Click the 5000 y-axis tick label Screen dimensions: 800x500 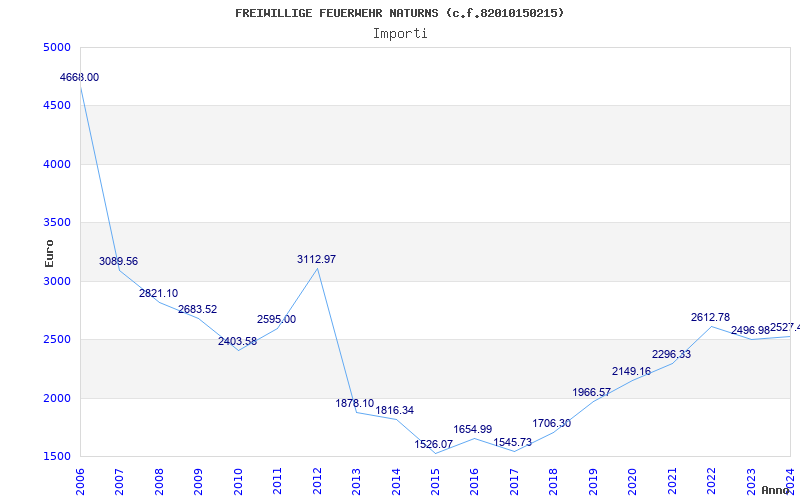pos(57,47)
